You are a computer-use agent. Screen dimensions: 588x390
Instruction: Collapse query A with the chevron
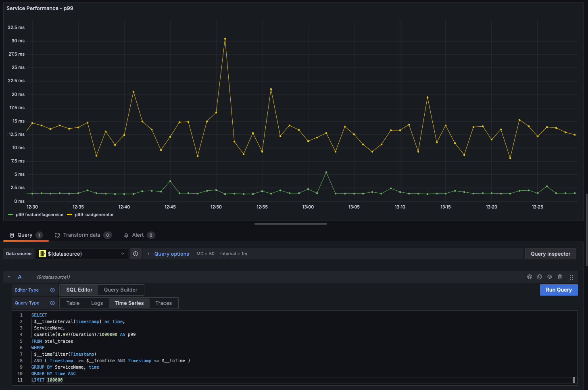point(9,277)
